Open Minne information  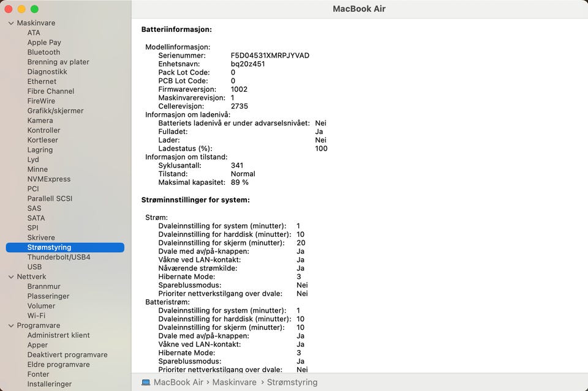click(37, 169)
